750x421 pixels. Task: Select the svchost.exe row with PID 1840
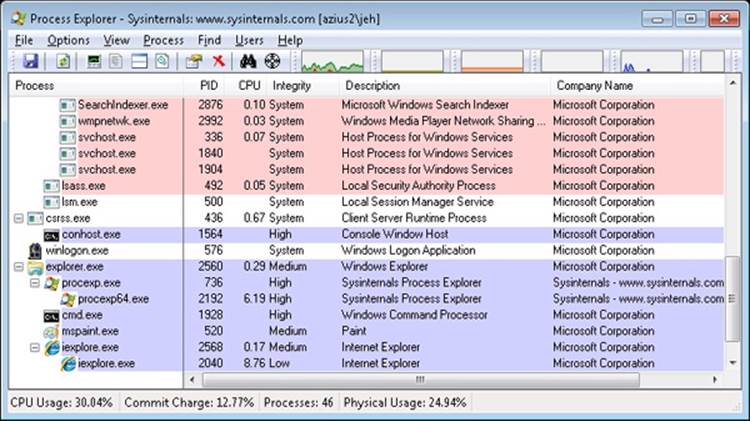pos(366,154)
